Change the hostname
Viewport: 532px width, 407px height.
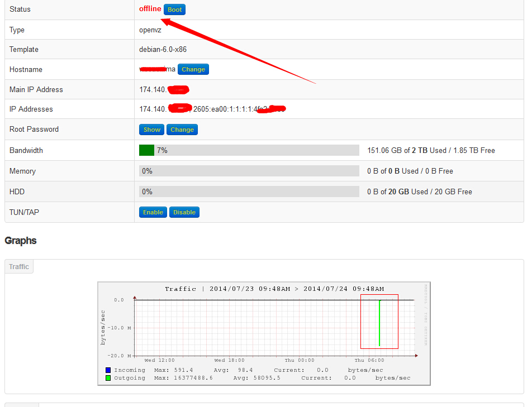tap(193, 69)
